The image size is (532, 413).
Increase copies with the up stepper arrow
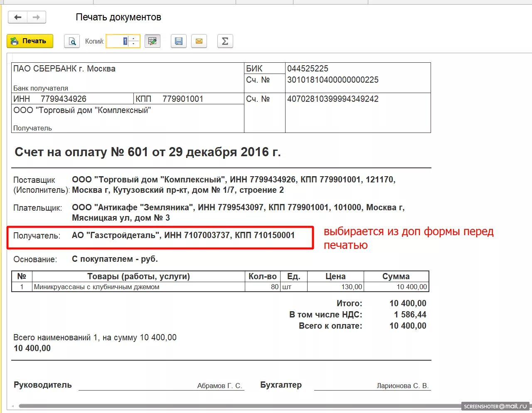tap(134, 39)
